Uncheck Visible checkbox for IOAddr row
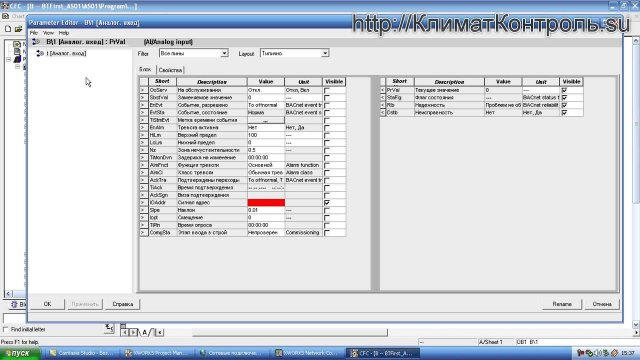Viewport: 640px width, 360px height. (327, 202)
